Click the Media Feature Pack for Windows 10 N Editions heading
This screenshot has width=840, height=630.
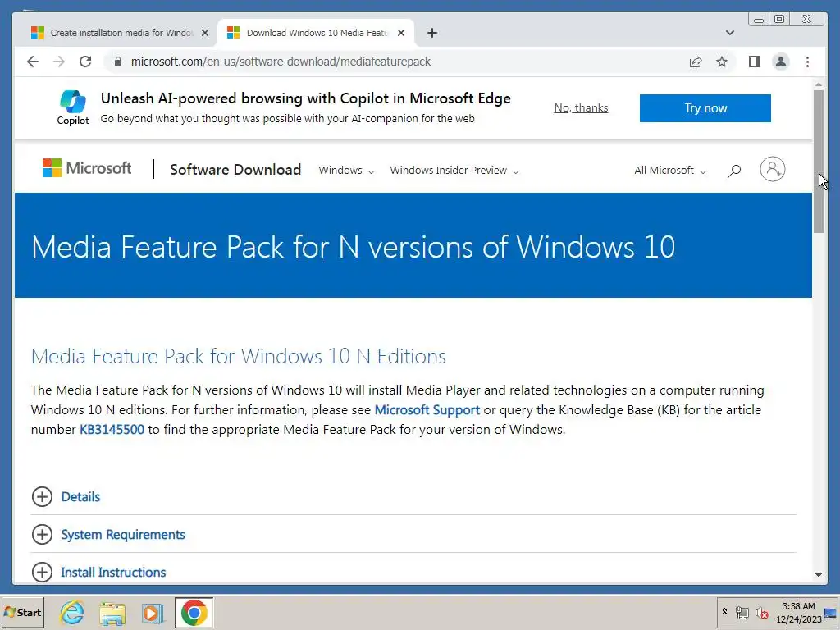pyautogui.click(x=239, y=356)
